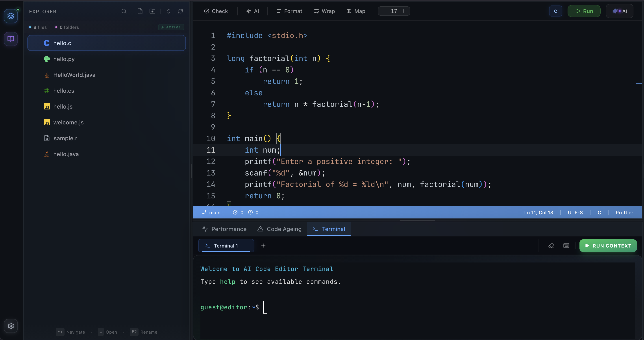Viewport: 644px width, 340px height.
Task: Click the font size value 17
Action: coord(394,11)
